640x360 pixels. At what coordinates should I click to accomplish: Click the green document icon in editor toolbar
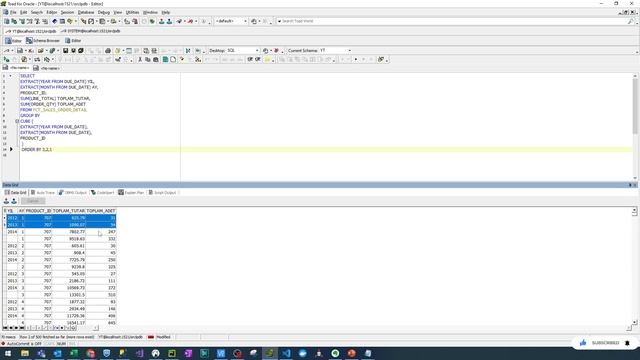click(165, 60)
